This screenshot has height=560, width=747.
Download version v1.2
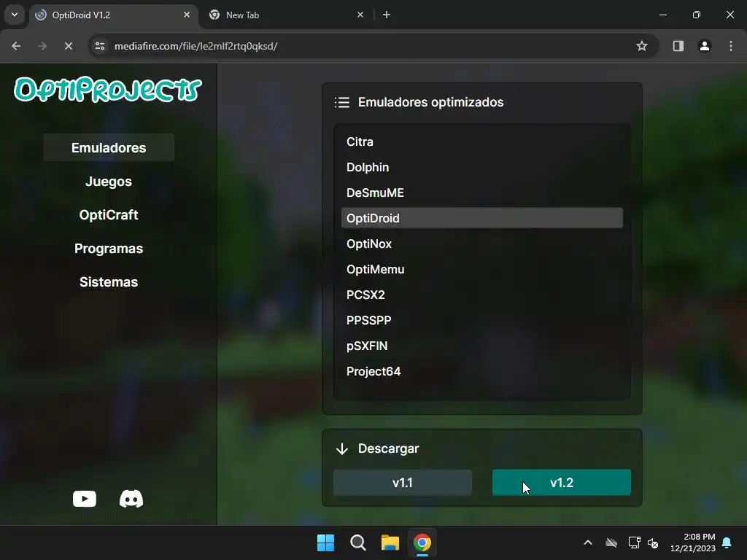coord(561,483)
